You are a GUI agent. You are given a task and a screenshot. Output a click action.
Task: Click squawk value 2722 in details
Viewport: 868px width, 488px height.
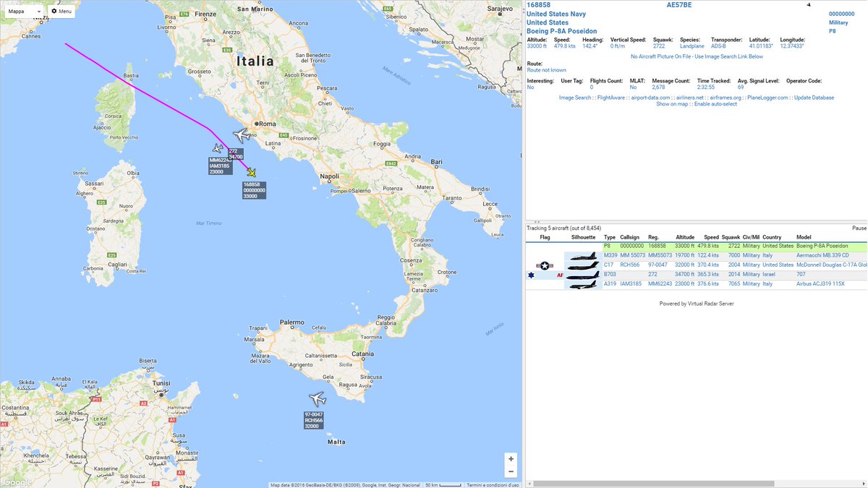[659, 46]
